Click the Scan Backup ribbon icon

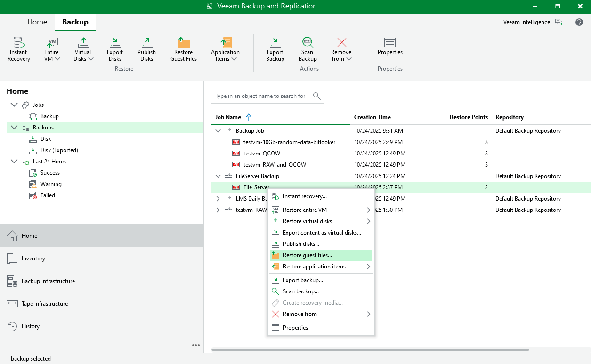(x=308, y=49)
